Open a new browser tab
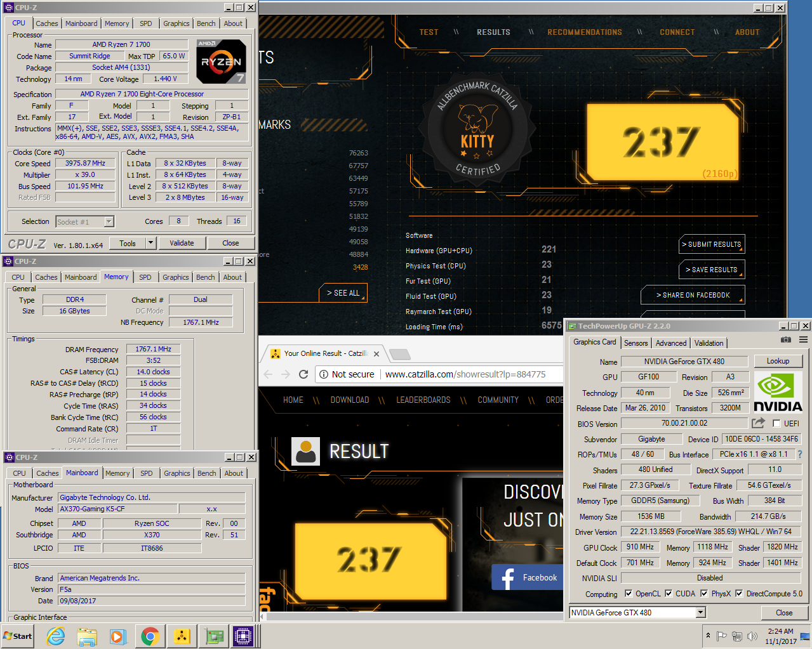The width and height of the screenshot is (812, 649). 399,354
